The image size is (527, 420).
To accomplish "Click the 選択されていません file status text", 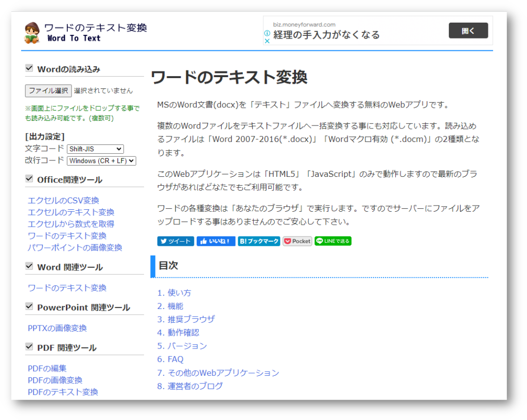I will click(x=103, y=90).
